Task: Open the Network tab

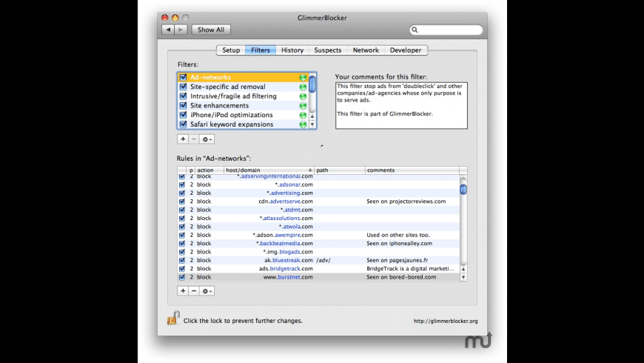Action: tap(366, 50)
